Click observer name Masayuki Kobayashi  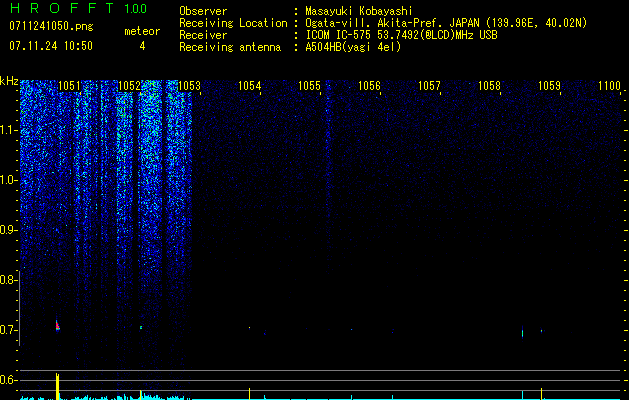click(359, 11)
